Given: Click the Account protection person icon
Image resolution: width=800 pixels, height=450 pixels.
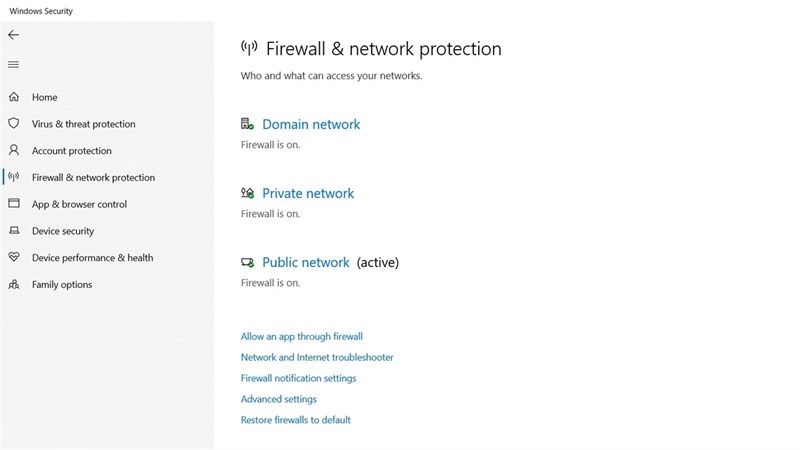Looking at the screenshot, I should coord(14,150).
